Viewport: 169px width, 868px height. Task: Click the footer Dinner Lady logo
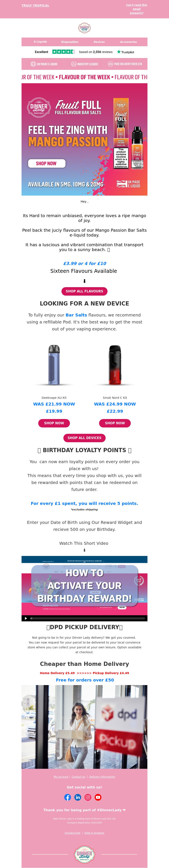pyautogui.click(x=84, y=854)
